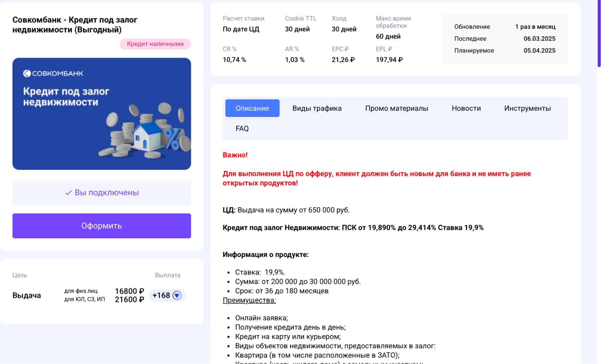The height and width of the screenshot is (364, 601).
Task: Open the FAQ tab
Action: 242,129
